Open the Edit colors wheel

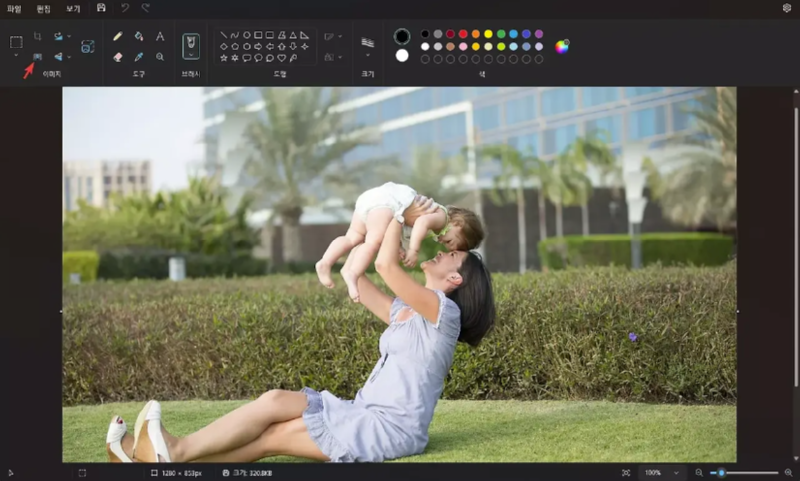(562, 46)
